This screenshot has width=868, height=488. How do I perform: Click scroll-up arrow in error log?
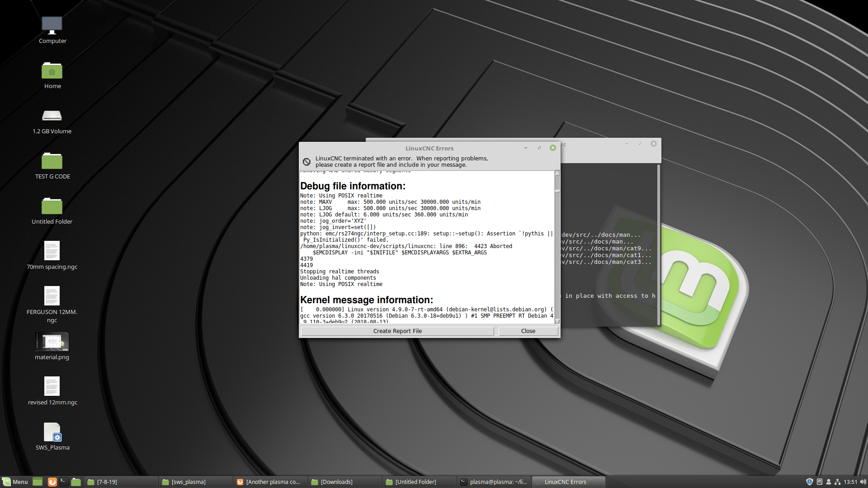click(x=557, y=173)
